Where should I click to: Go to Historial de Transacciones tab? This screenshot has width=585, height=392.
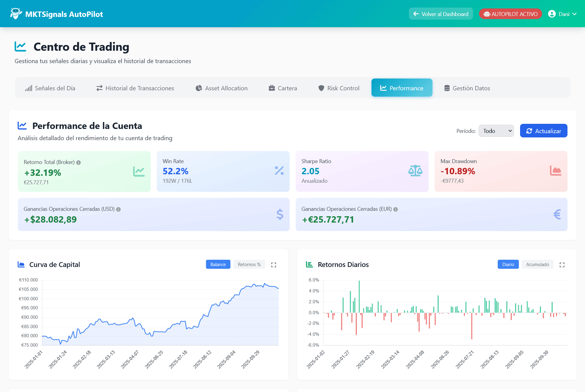135,88
